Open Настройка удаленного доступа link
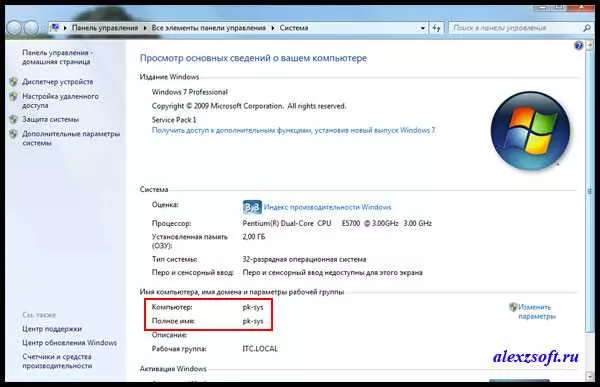The width and height of the screenshot is (600, 387). pos(60,101)
